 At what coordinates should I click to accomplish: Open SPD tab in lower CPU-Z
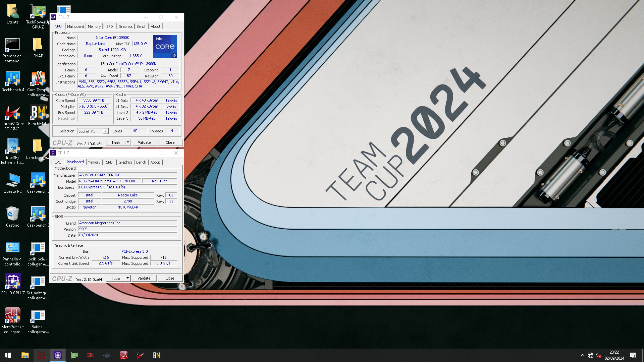coord(109,162)
